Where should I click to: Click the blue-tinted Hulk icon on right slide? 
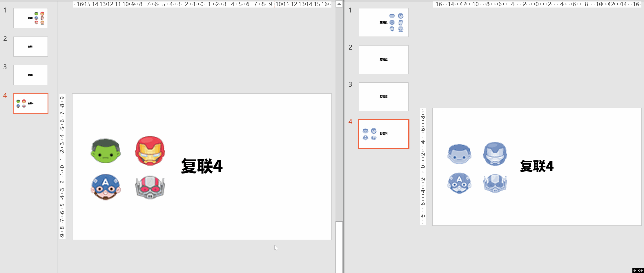[x=459, y=154]
